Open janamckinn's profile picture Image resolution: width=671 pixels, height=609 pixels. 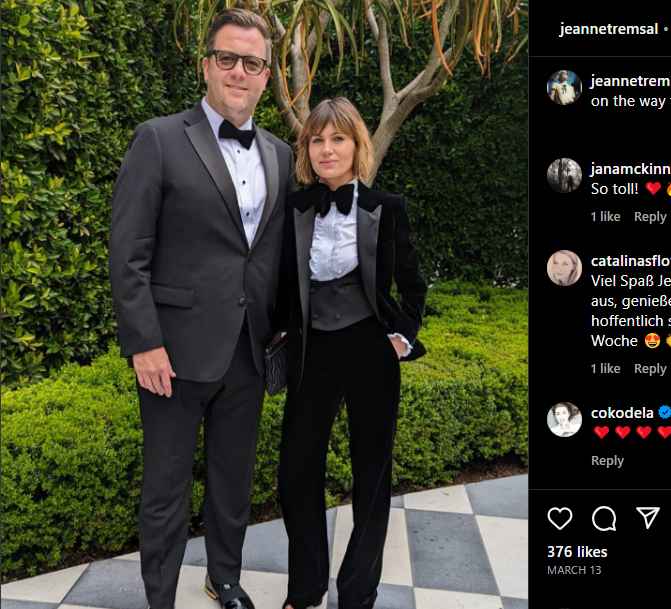pos(564,175)
